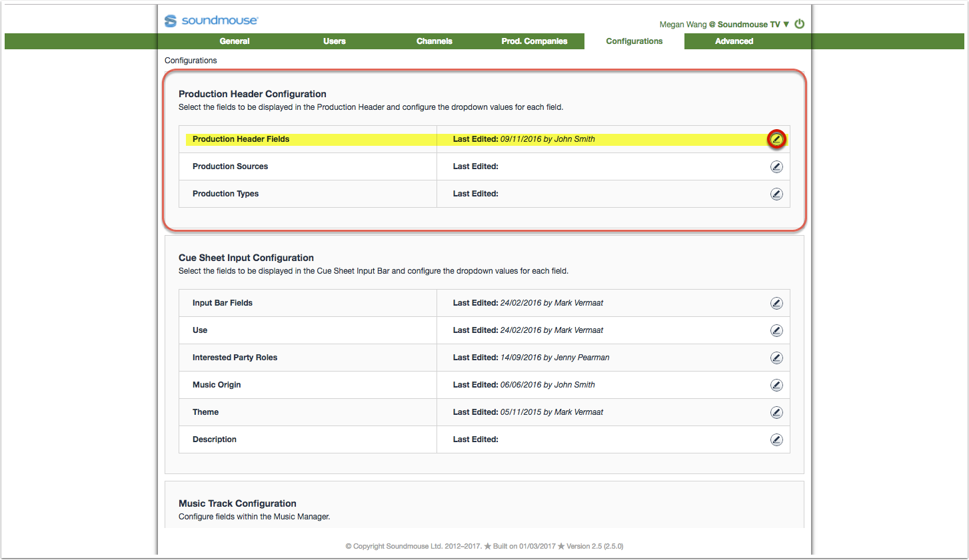Click '14/09/2016 by Jenny Pearman' text
Image resolution: width=969 pixels, height=560 pixels.
pos(555,358)
